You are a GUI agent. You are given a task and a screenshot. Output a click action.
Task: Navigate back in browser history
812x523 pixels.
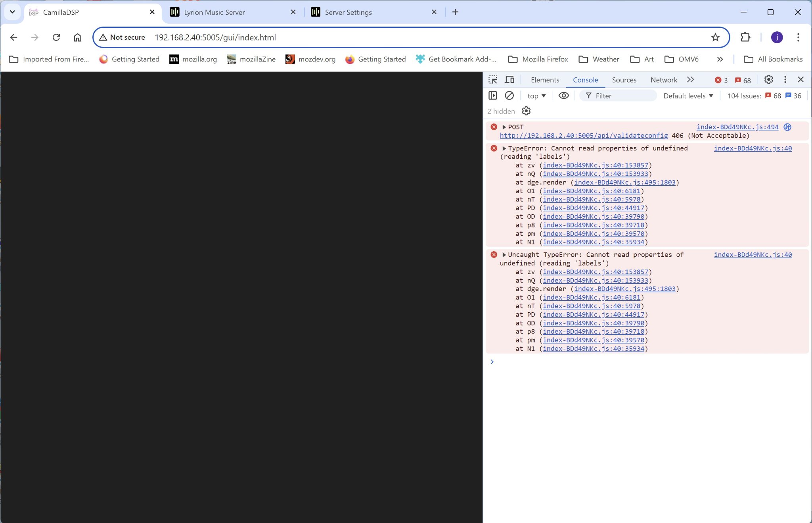(14, 37)
